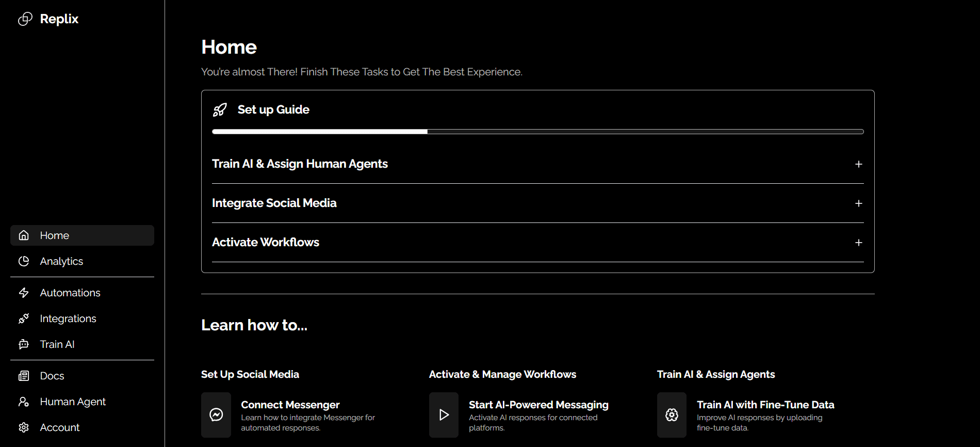Image resolution: width=980 pixels, height=447 pixels.
Task: Click the Integrate Social Media row title
Action: 274,203
